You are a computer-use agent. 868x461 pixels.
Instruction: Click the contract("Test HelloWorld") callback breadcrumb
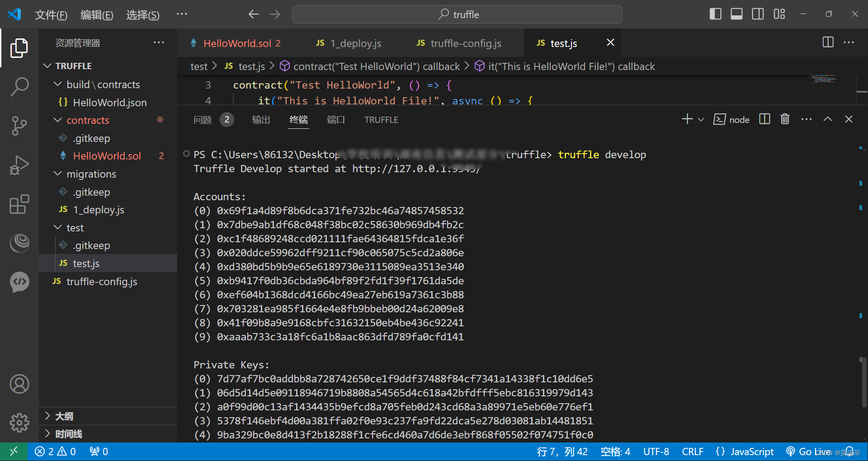tap(370, 66)
